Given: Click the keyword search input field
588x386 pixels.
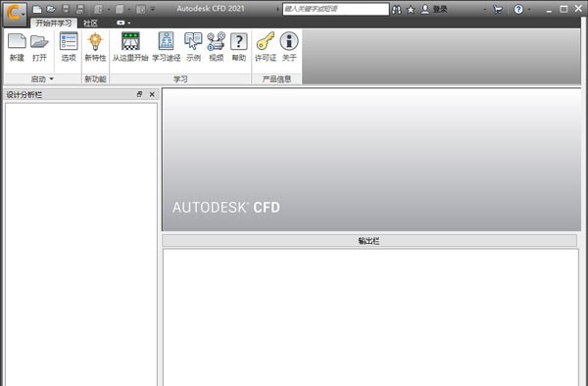Looking at the screenshot, I should click(x=335, y=9).
